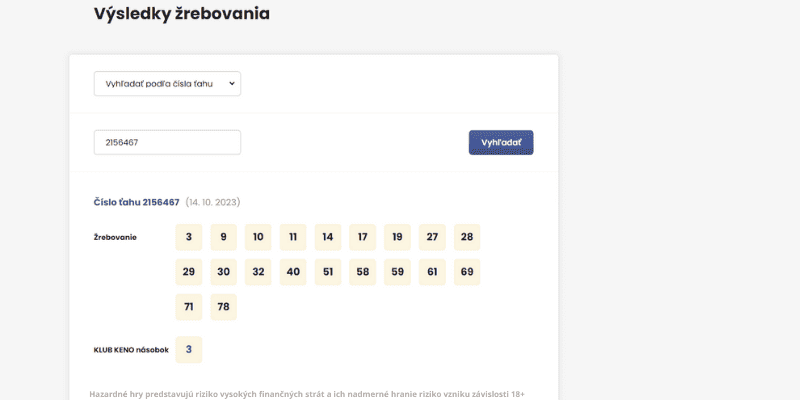Select drawn number 29 tile
Screen dimensions: 800x400
[x=189, y=272]
